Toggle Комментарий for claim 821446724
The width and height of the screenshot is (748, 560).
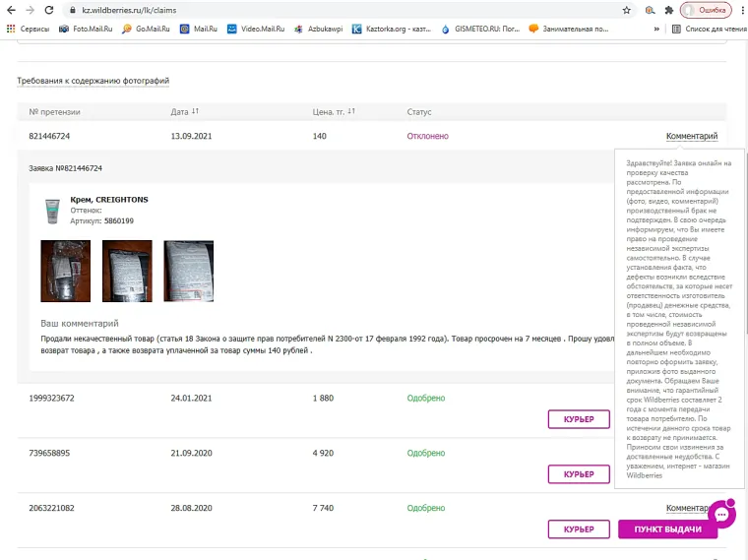click(691, 136)
